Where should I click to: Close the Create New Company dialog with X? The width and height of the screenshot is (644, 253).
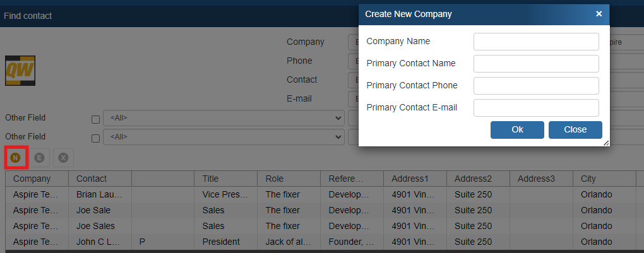click(x=599, y=14)
